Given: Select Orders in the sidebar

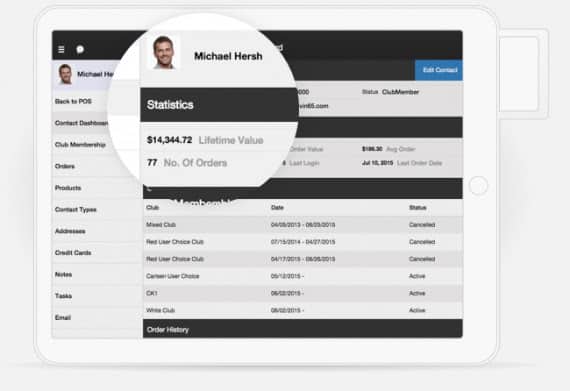Looking at the screenshot, I should (65, 166).
